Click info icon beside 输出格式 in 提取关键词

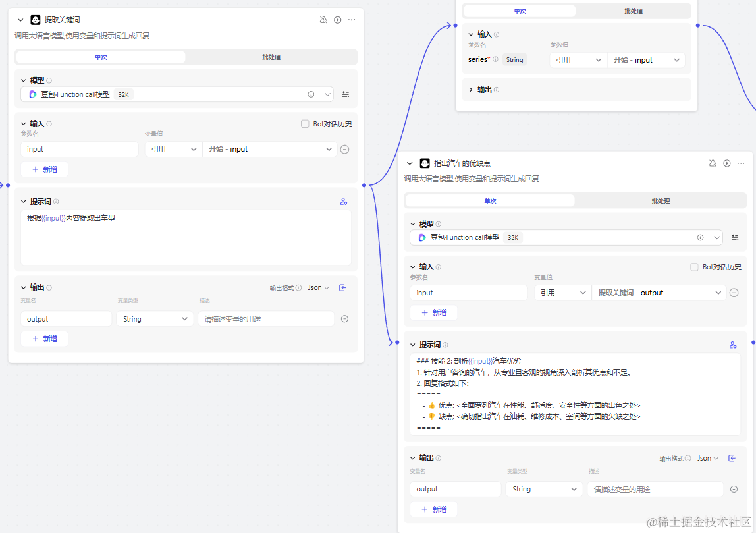(299, 287)
